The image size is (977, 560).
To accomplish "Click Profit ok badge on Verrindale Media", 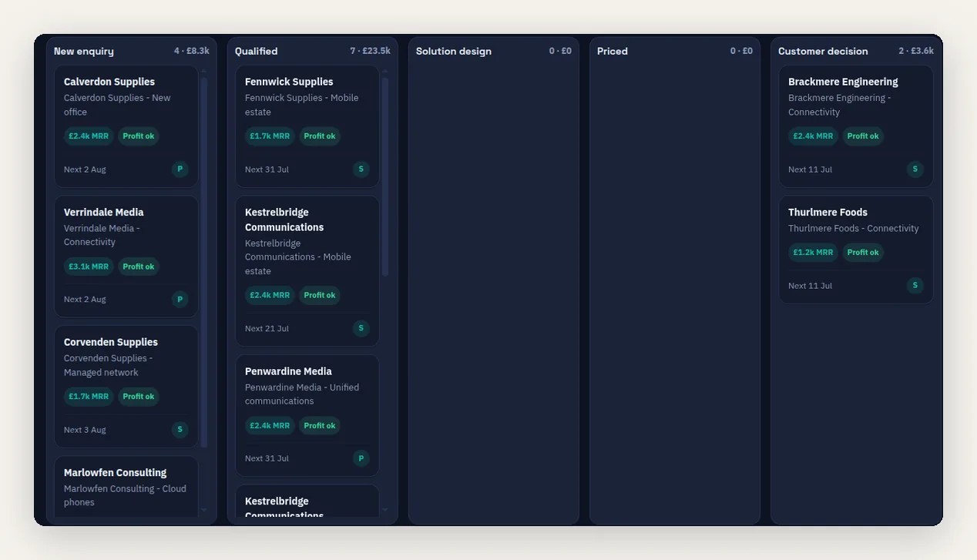I will [139, 267].
